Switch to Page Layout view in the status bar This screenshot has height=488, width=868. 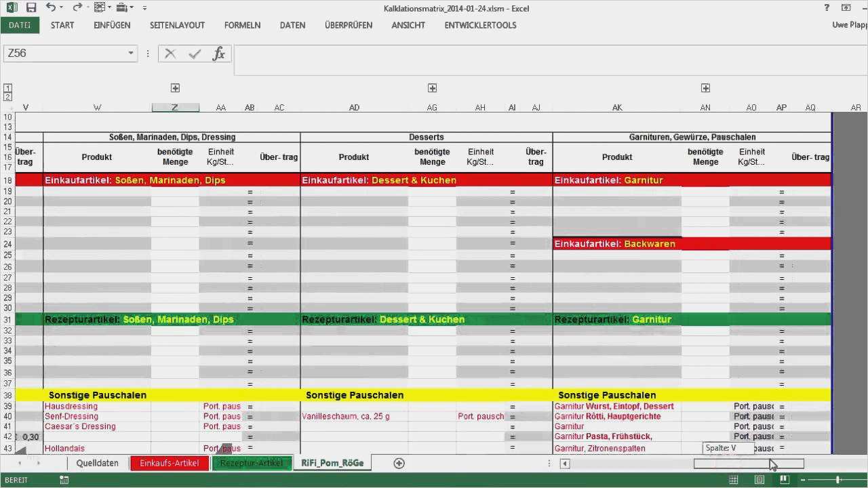pyautogui.click(x=759, y=480)
